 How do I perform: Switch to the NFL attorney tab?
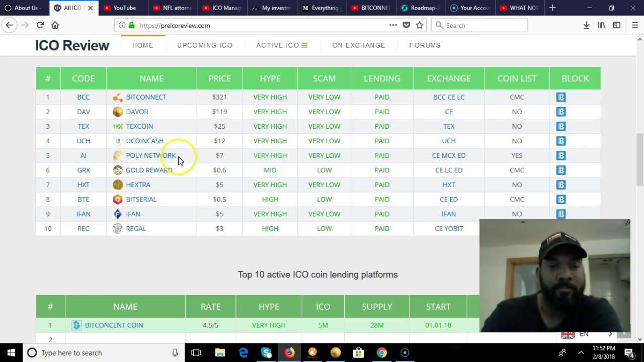173,8
